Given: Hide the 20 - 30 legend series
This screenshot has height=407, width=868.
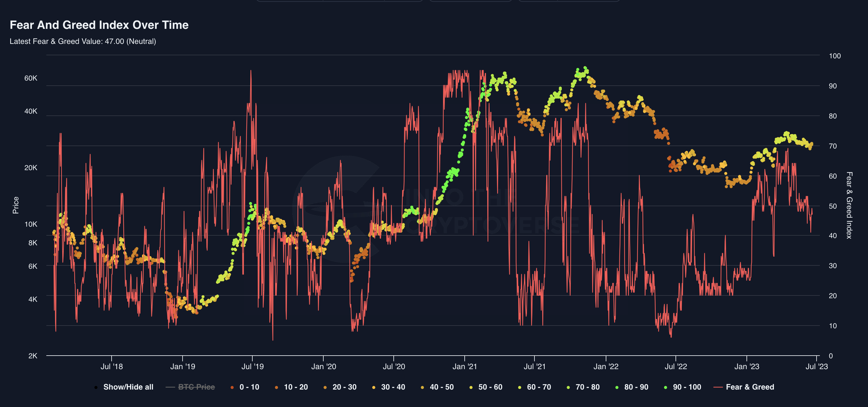Looking at the screenshot, I should click(344, 387).
